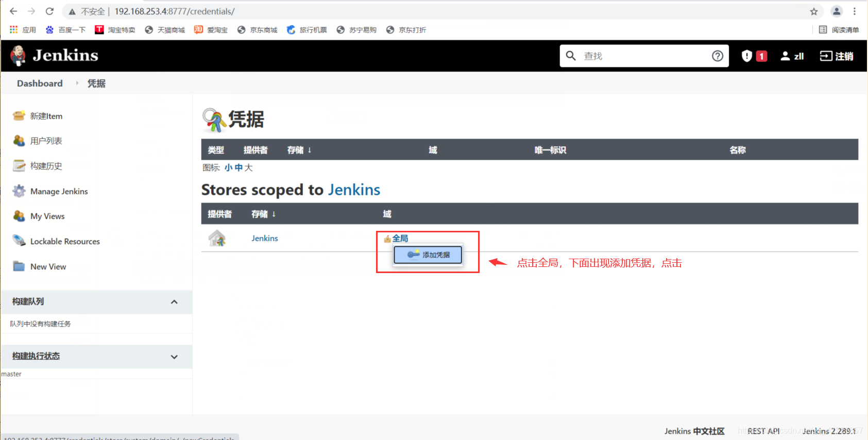Open the Jenkins home title link
This screenshot has width=868, height=440.
pyautogui.click(x=65, y=56)
